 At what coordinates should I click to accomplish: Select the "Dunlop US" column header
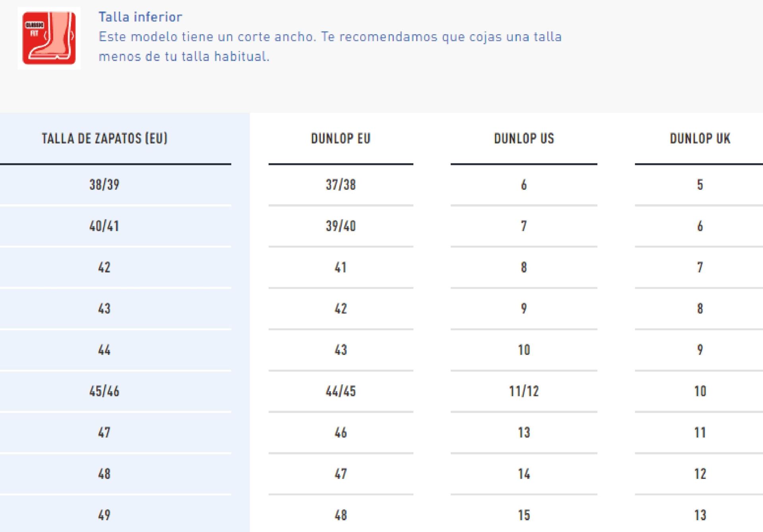(524, 138)
